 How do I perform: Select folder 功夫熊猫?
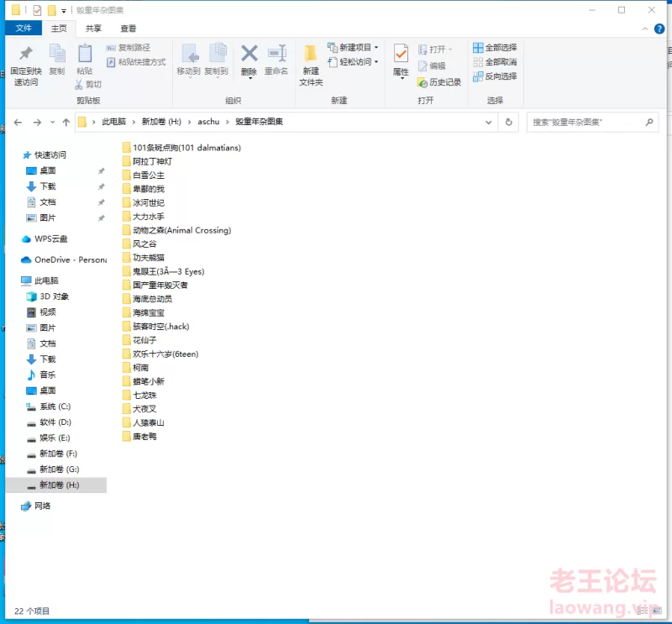[143, 258]
